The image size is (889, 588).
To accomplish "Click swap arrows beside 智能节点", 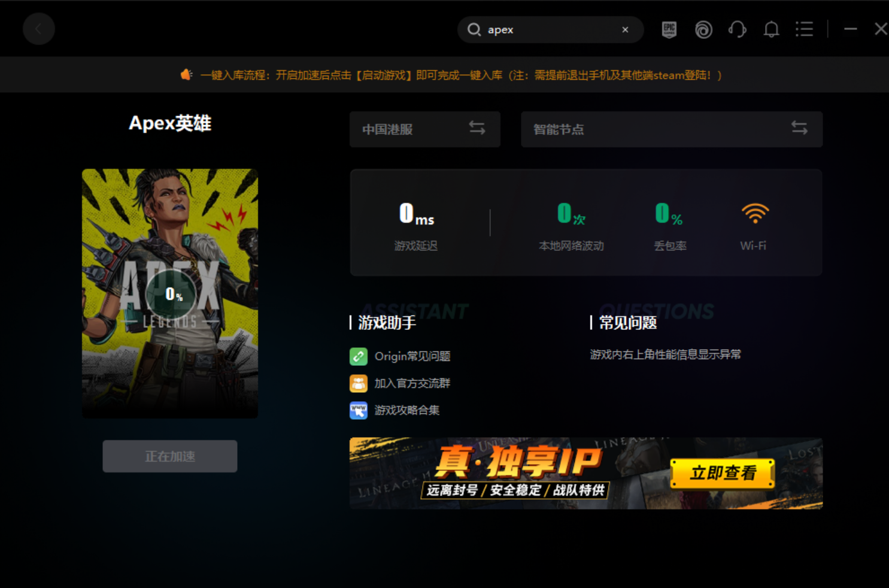I will tap(799, 128).
